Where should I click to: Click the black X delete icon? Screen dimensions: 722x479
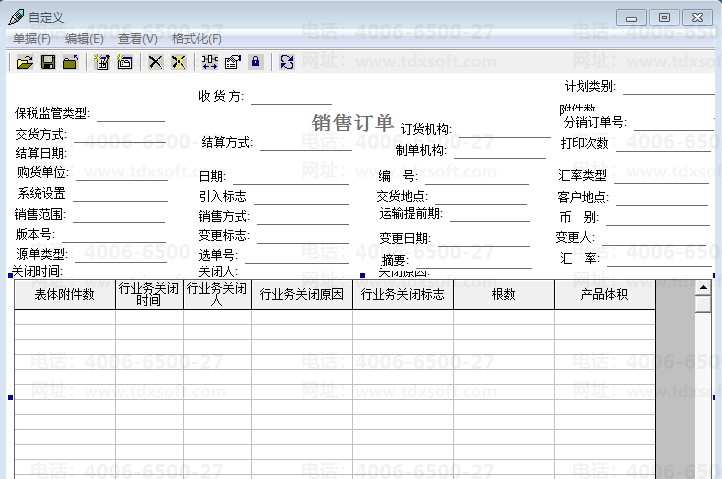pyautogui.click(x=155, y=62)
